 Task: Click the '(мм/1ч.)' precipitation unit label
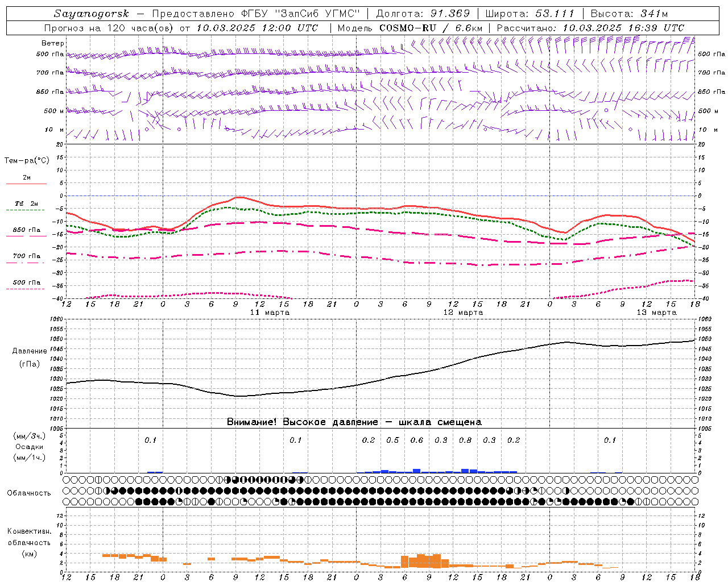(29, 458)
